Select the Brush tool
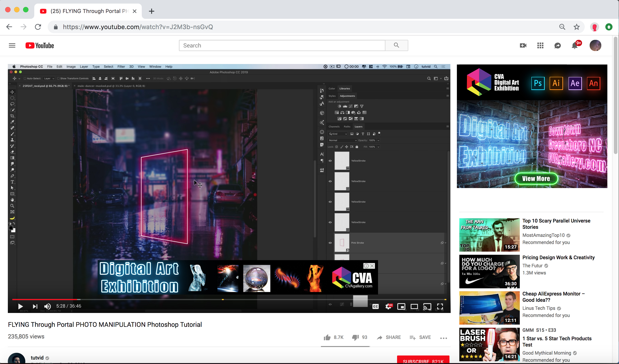 (x=12, y=134)
